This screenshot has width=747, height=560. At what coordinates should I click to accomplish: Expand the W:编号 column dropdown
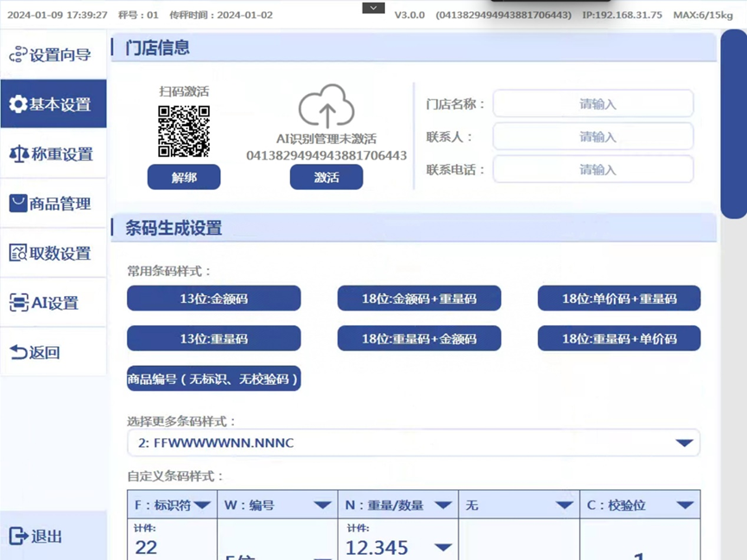point(322,506)
